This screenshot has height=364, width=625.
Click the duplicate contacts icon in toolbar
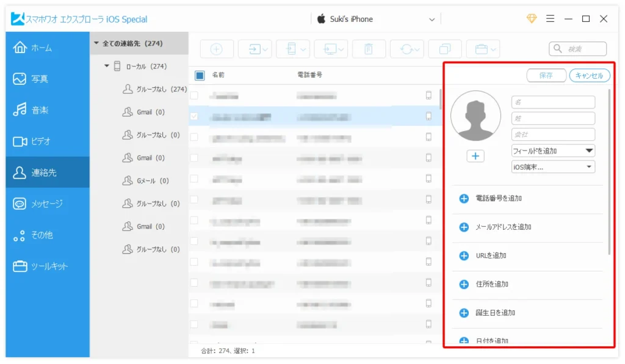coord(445,49)
